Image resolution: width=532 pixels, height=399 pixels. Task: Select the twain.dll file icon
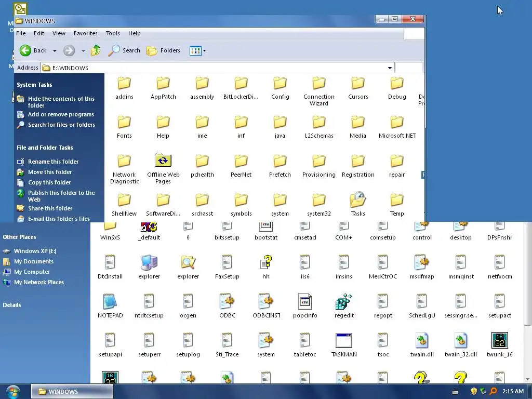422,340
